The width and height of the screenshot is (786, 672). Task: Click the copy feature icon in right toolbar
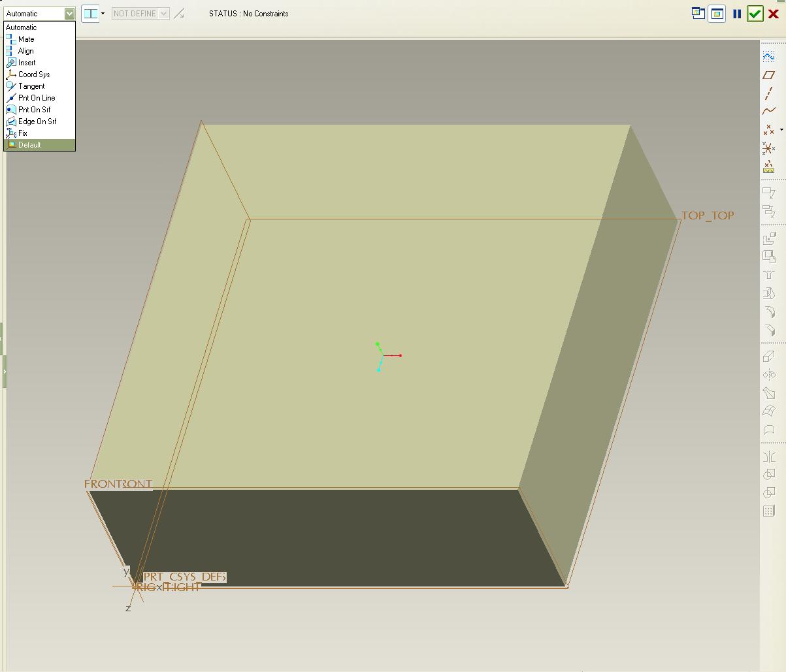(x=770, y=256)
